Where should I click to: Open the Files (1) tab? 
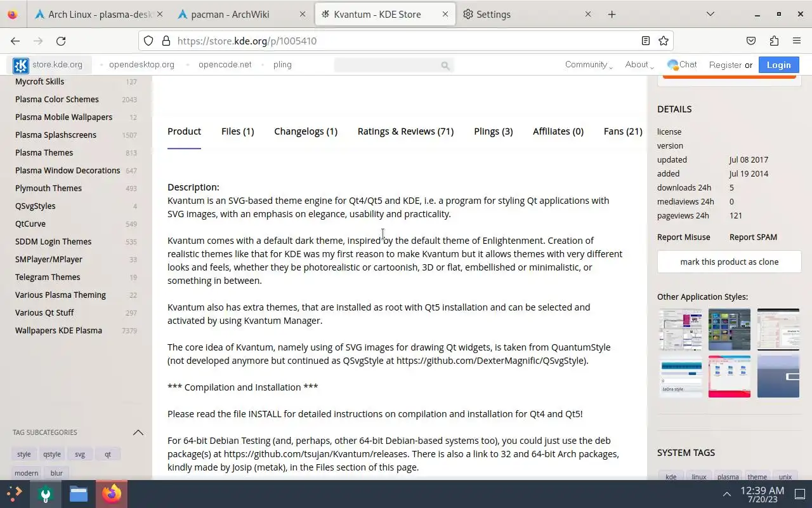237,131
